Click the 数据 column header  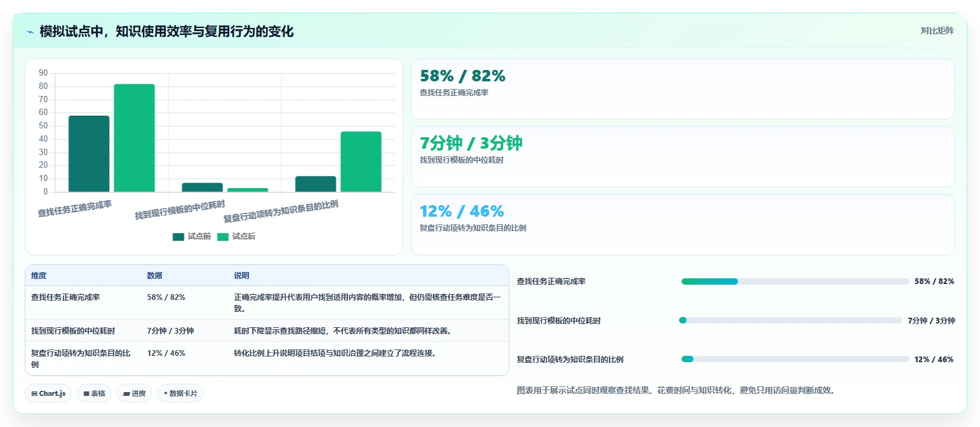pos(155,276)
